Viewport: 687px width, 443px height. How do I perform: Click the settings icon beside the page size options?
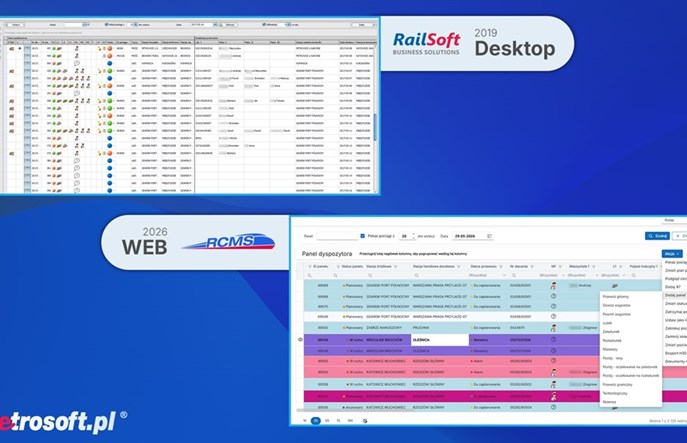coord(365,421)
